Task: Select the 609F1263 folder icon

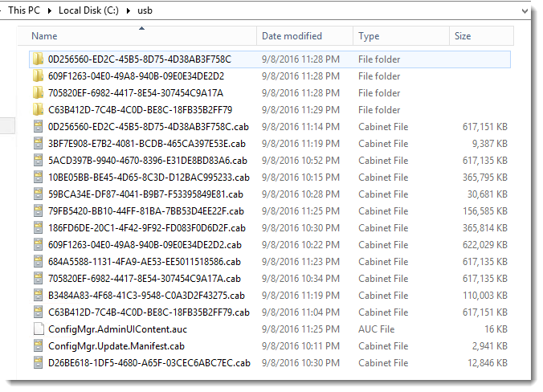Action: coord(38,76)
